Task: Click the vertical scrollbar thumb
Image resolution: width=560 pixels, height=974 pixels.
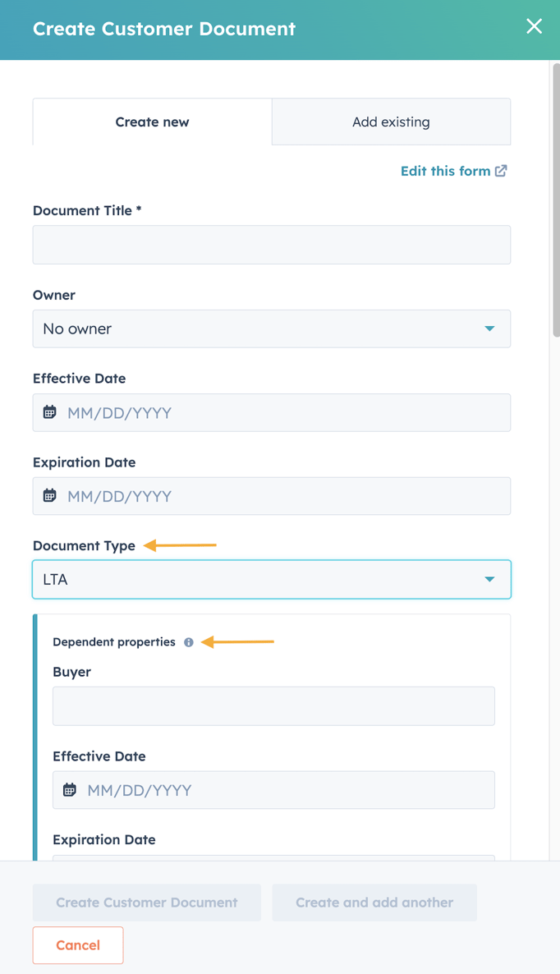Action: (556, 199)
